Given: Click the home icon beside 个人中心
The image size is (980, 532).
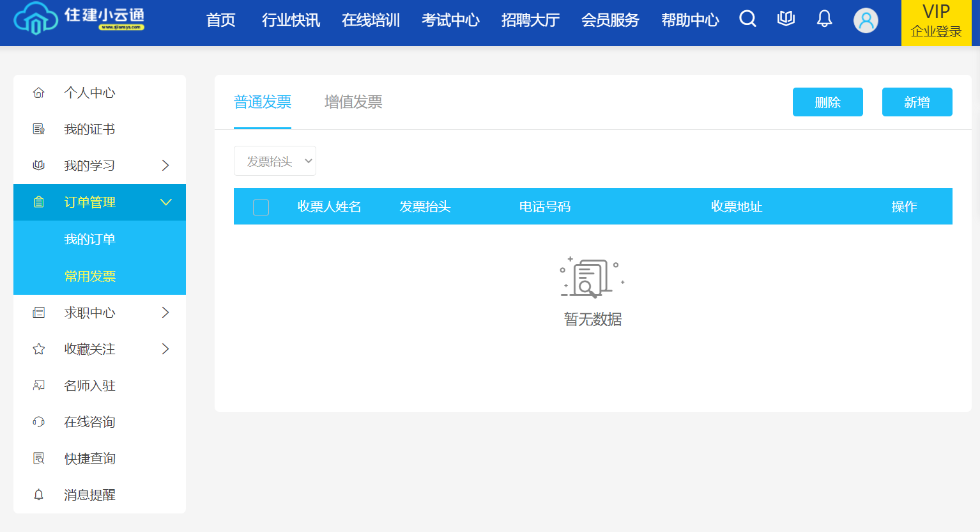Looking at the screenshot, I should 39,93.
